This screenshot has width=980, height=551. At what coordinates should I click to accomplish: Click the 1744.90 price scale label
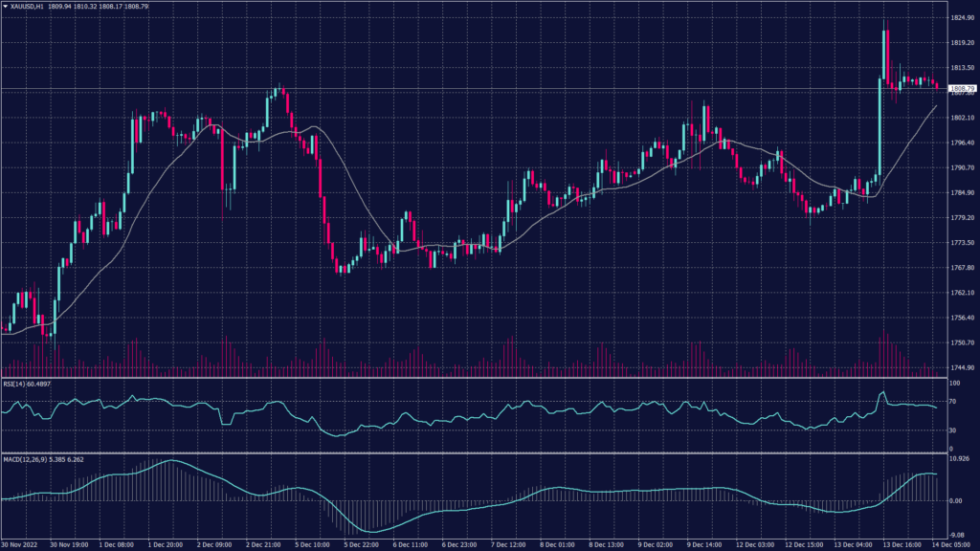click(x=960, y=367)
